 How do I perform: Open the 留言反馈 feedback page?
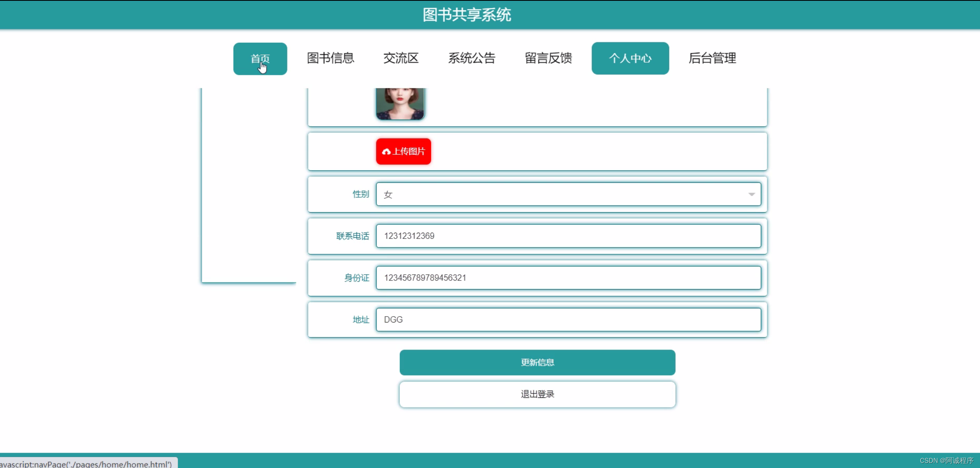(548, 58)
